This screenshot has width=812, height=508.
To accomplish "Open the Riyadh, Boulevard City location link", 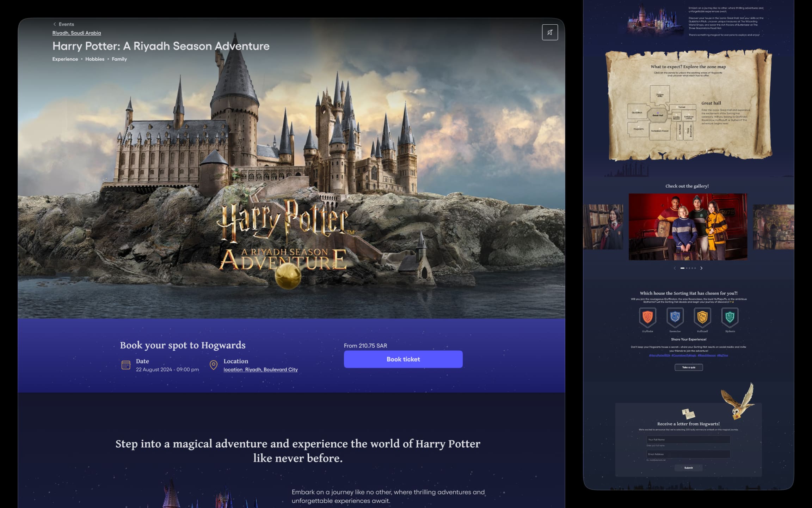I will point(260,369).
